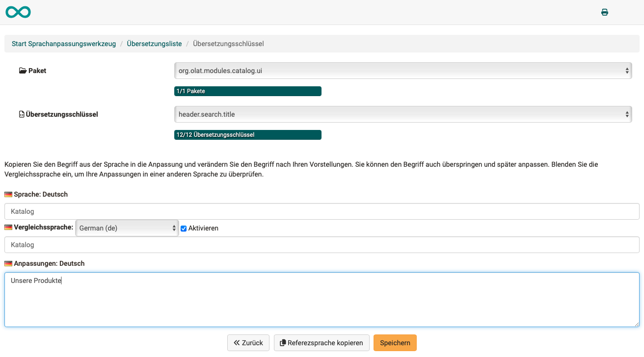This screenshot has width=644, height=357.
Task: Click the file icon beside Übersetzungsschlüssel
Action: 21,114
